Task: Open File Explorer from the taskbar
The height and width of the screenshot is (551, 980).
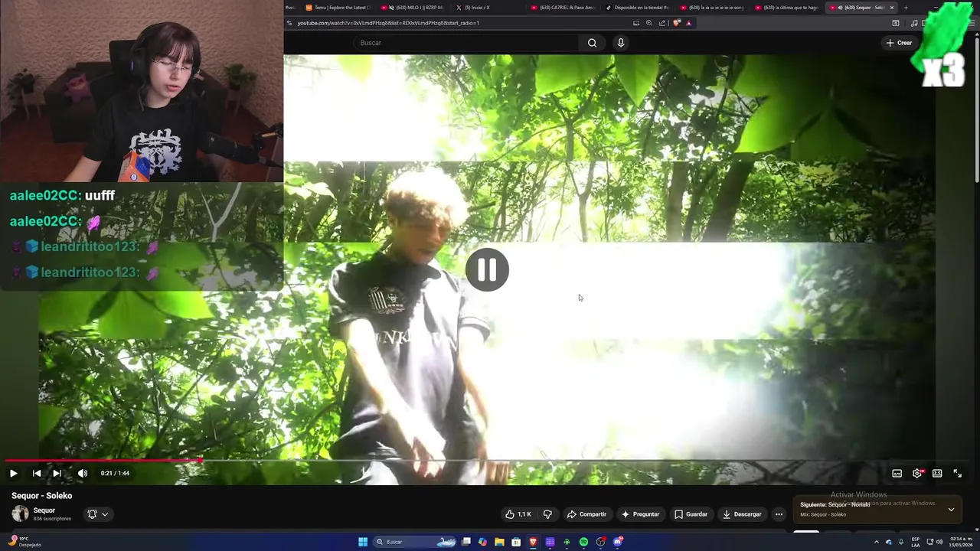Action: (x=499, y=542)
